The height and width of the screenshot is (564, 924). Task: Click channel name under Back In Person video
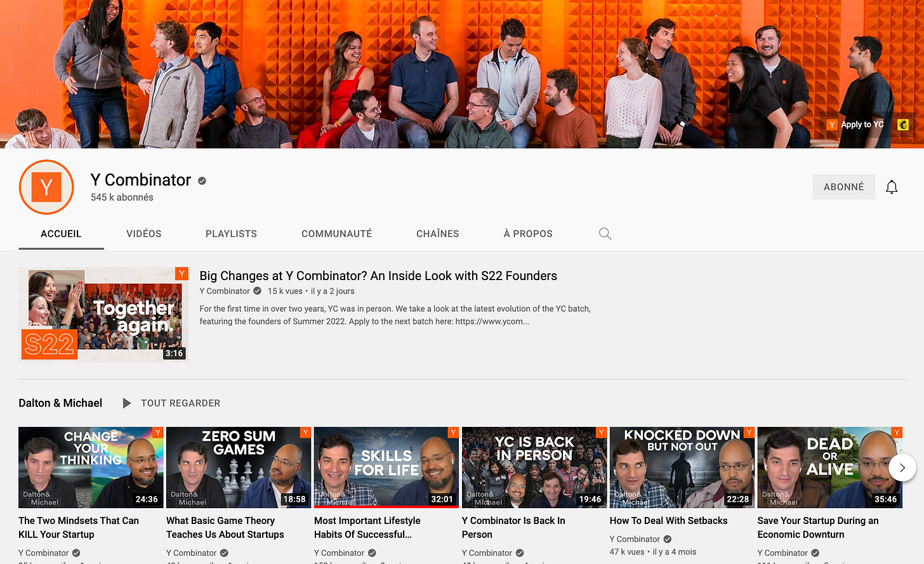(x=487, y=553)
